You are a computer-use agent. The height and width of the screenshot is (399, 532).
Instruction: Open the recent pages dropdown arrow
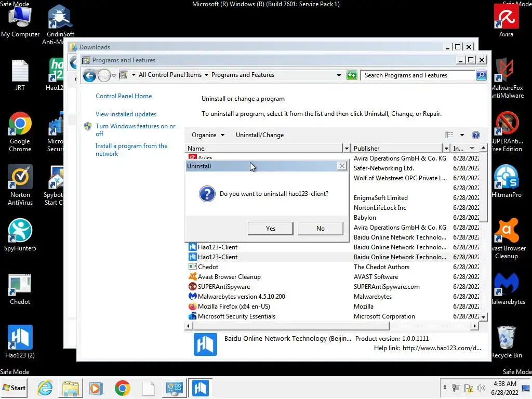114,75
